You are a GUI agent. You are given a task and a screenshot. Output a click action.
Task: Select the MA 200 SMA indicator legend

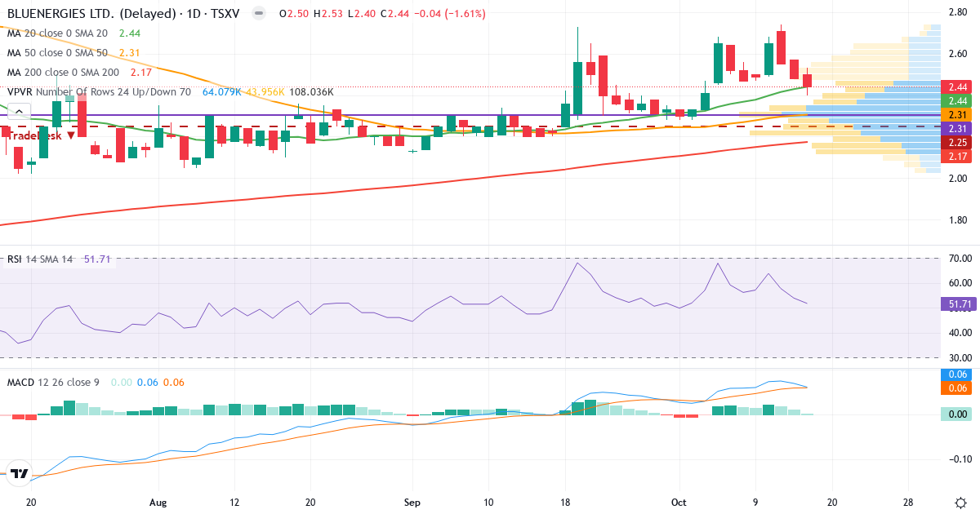point(63,72)
